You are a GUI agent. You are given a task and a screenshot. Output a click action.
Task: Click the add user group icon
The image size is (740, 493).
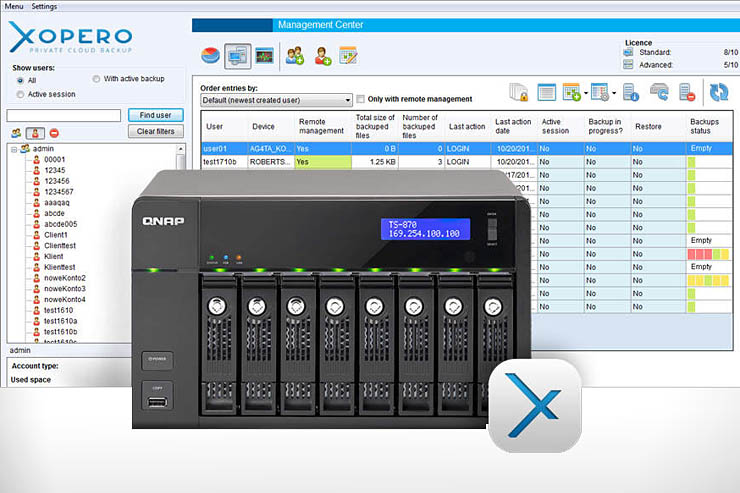[295, 56]
